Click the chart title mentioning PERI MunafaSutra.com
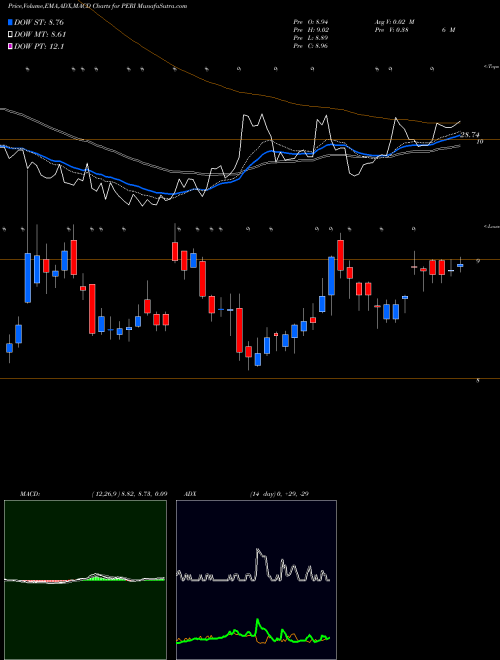Image resolution: width=500 pixels, height=660 pixels. coord(98,6)
